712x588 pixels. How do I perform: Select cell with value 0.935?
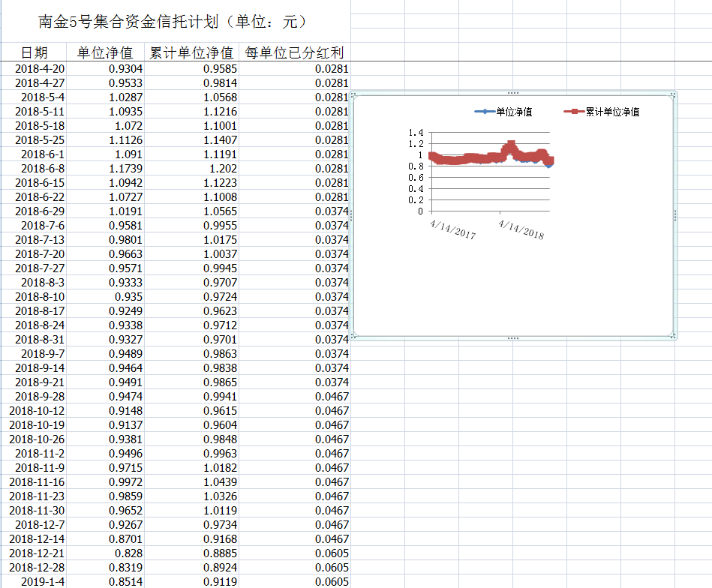pos(105,296)
